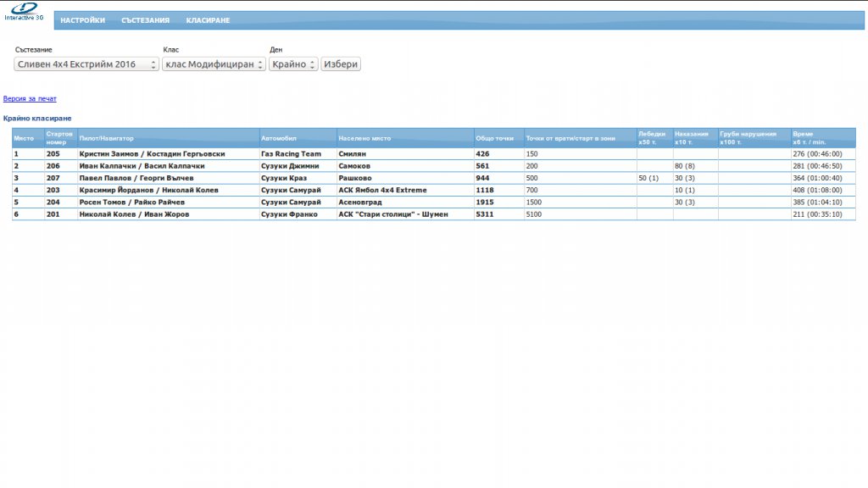Click the time value 211 (00:35:10)
Screen dimensions: 868x488
click(x=817, y=214)
